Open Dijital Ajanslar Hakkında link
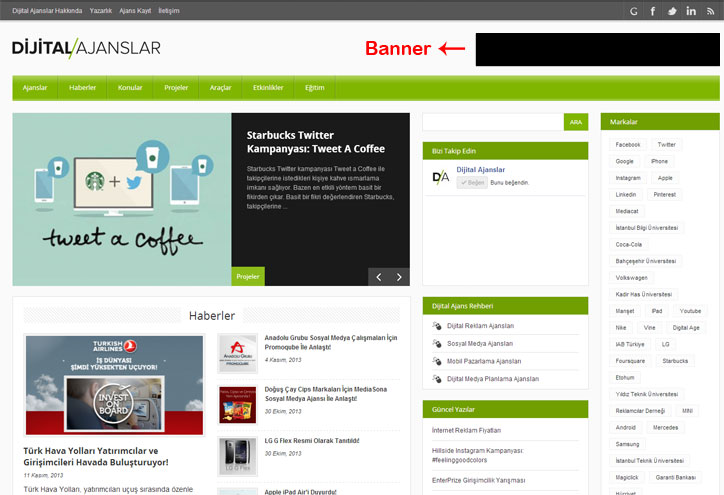This screenshot has width=724, height=495. (x=47, y=11)
